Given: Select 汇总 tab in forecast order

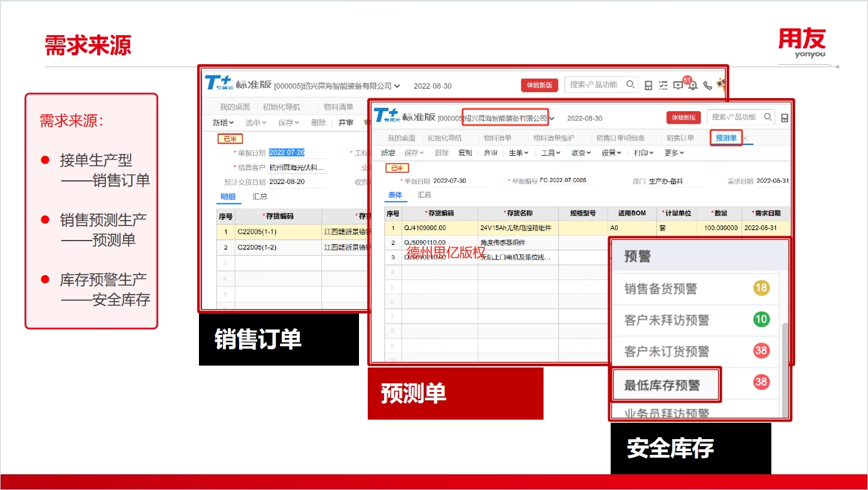Looking at the screenshot, I should point(425,195).
